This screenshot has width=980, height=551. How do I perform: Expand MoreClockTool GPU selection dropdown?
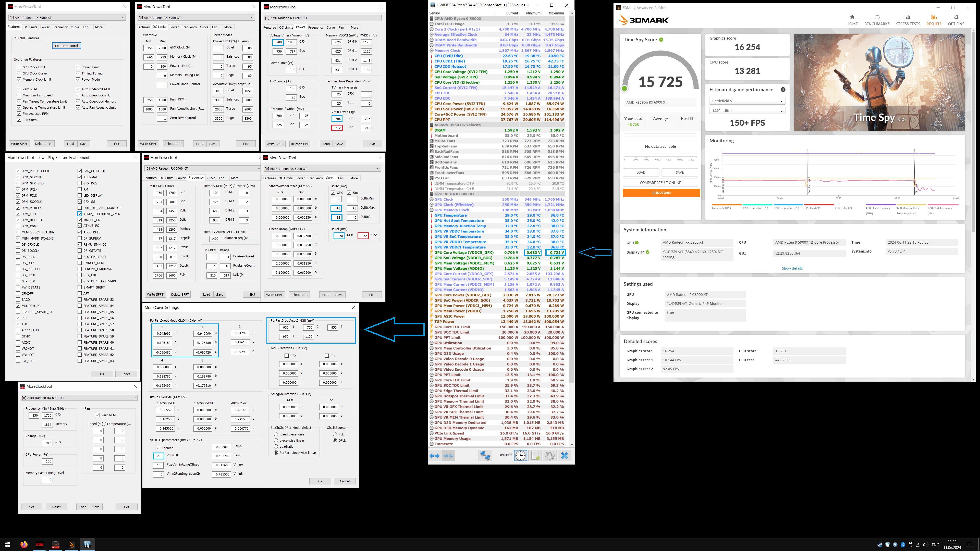(79, 398)
